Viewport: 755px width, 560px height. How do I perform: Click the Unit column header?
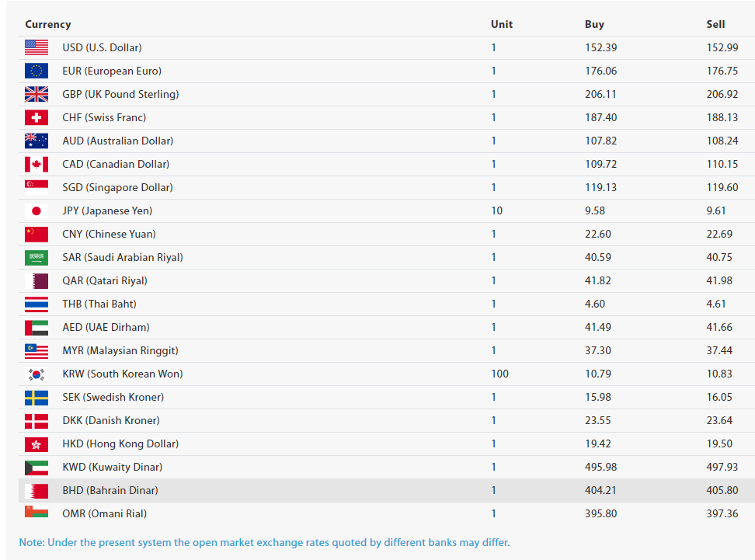point(502,25)
